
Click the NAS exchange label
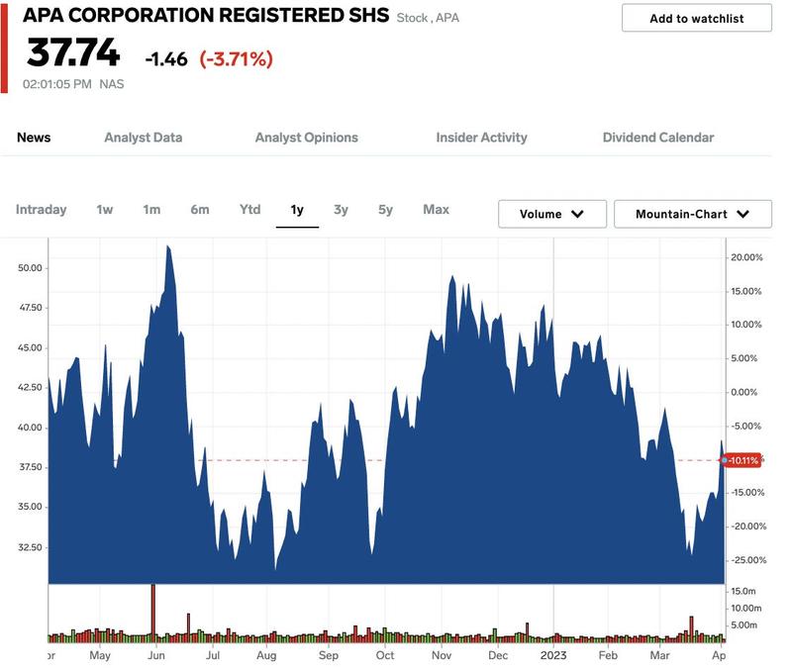pyautogui.click(x=112, y=84)
